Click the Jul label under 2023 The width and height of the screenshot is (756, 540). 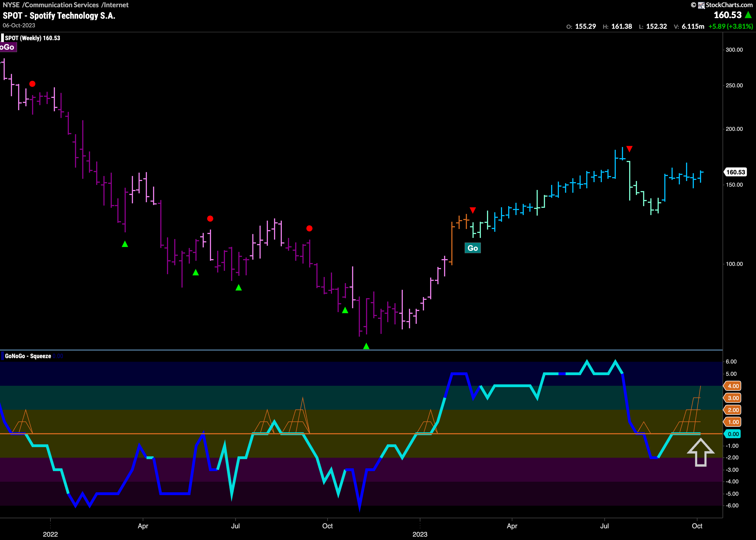[604, 526]
